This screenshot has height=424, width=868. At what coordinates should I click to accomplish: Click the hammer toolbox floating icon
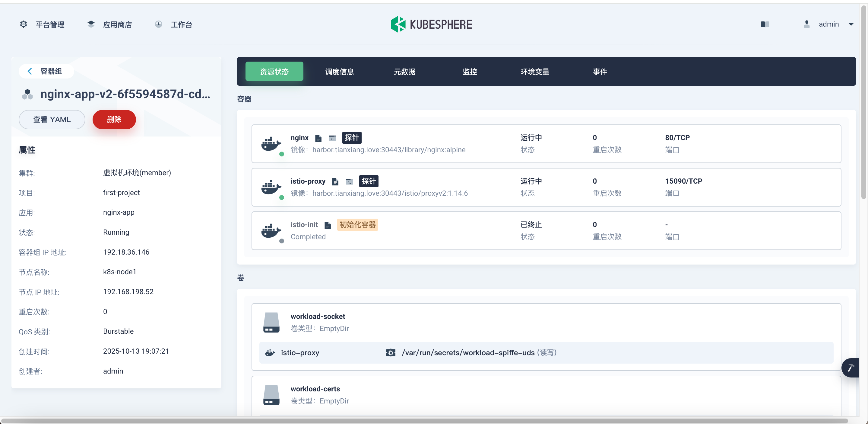pos(851,367)
